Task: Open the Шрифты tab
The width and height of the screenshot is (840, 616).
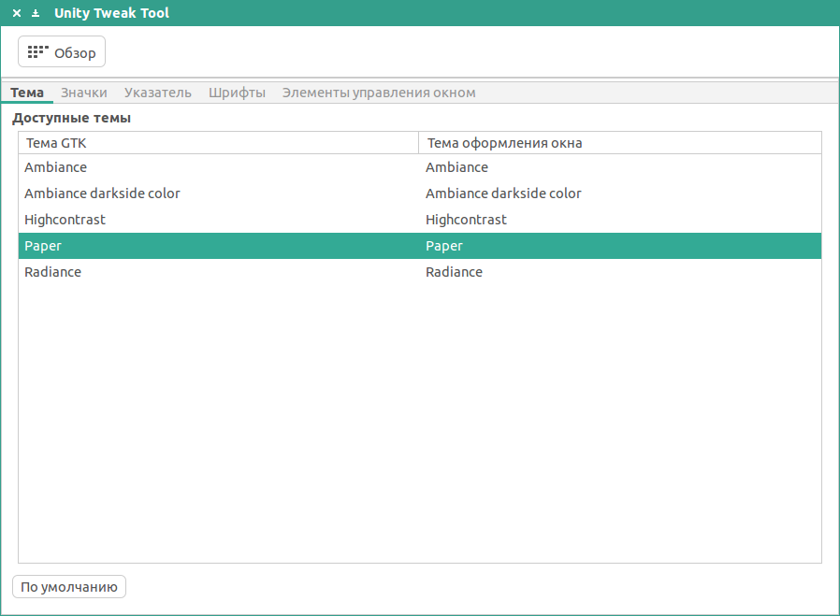Action: 237,93
